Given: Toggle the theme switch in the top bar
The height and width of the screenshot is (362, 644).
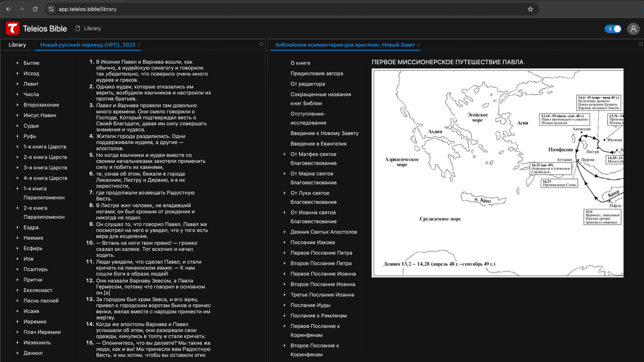Looking at the screenshot, I should coord(613,29).
